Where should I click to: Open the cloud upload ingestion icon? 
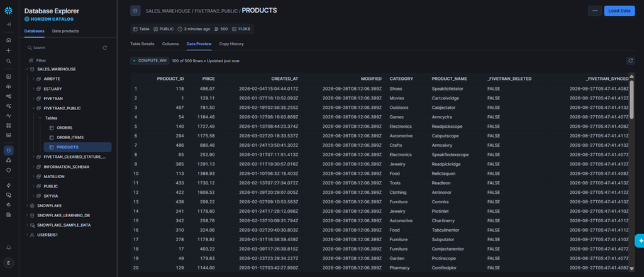9,86
